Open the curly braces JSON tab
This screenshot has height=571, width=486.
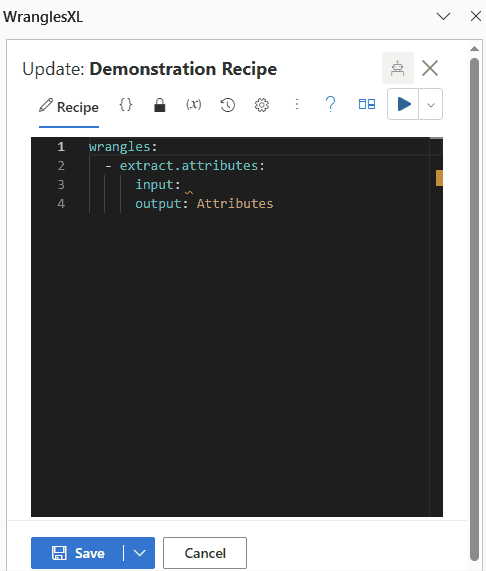(126, 105)
